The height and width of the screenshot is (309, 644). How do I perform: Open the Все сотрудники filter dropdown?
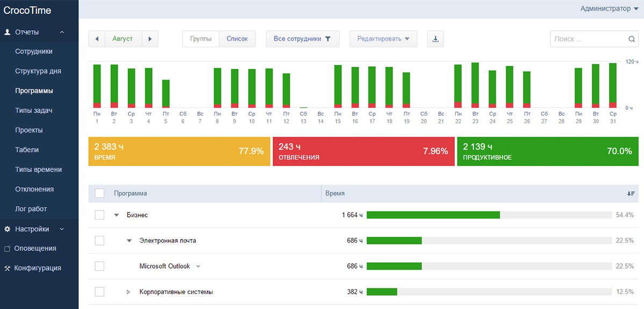302,39
